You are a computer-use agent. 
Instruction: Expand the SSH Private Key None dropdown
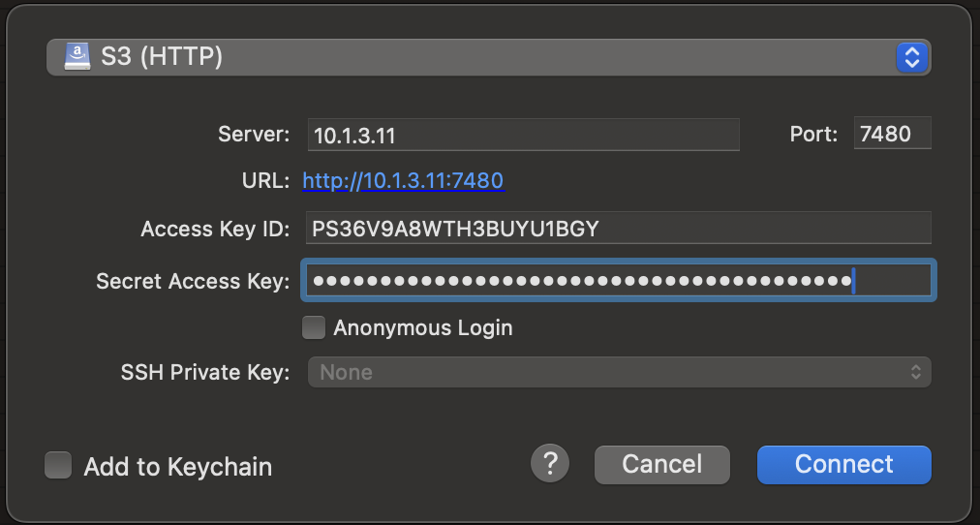tap(620, 372)
